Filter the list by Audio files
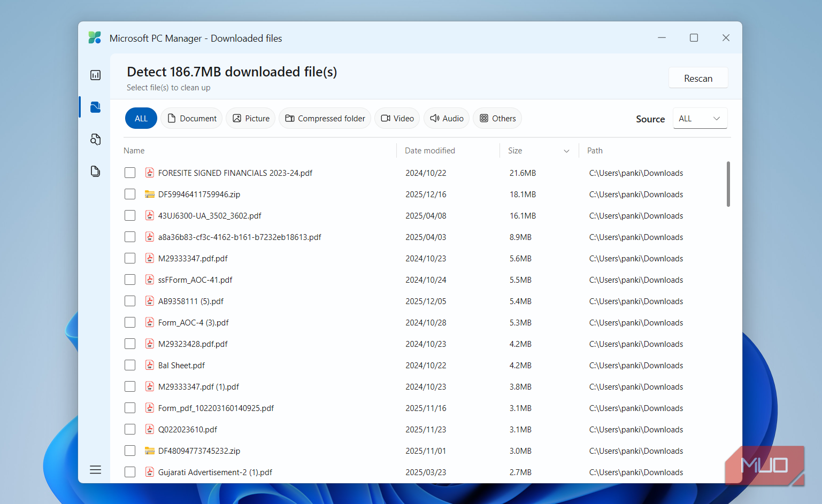Viewport: 822px width, 504px height. click(x=447, y=118)
